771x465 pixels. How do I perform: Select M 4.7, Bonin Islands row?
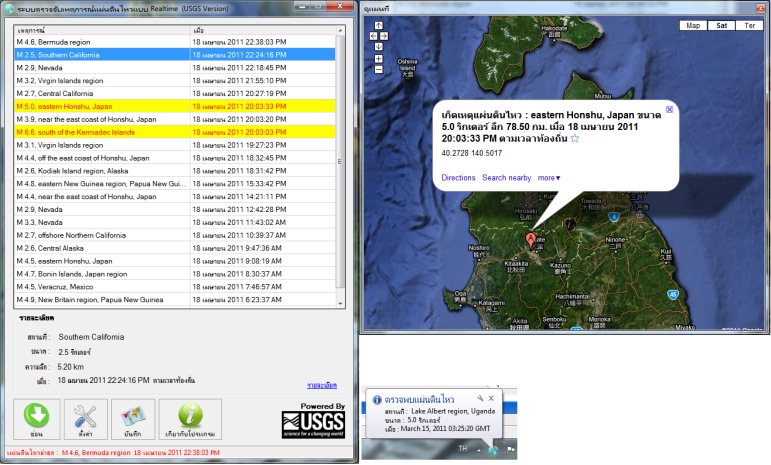pos(175,274)
